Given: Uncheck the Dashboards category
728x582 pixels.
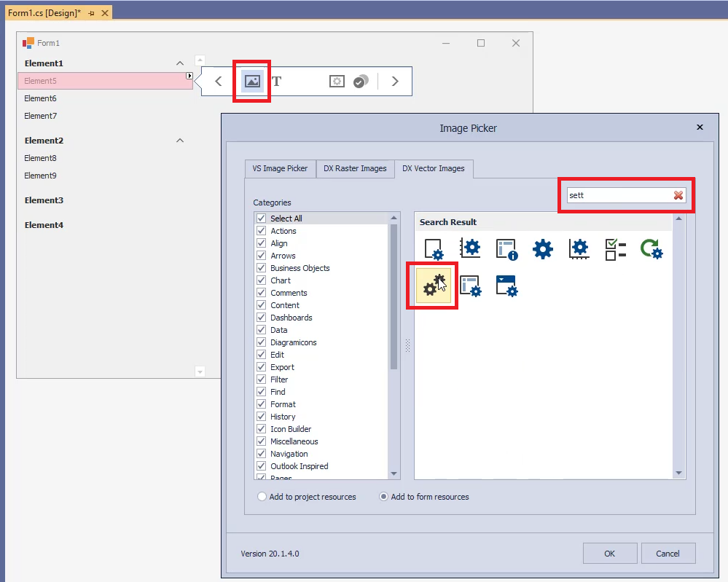Looking at the screenshot, I should point(262,318).
